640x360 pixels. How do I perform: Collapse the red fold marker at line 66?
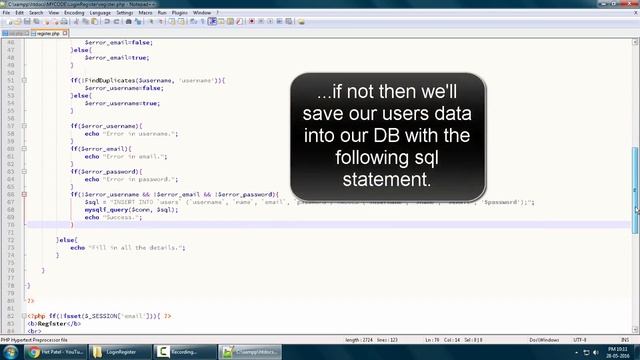pos(24,195)
